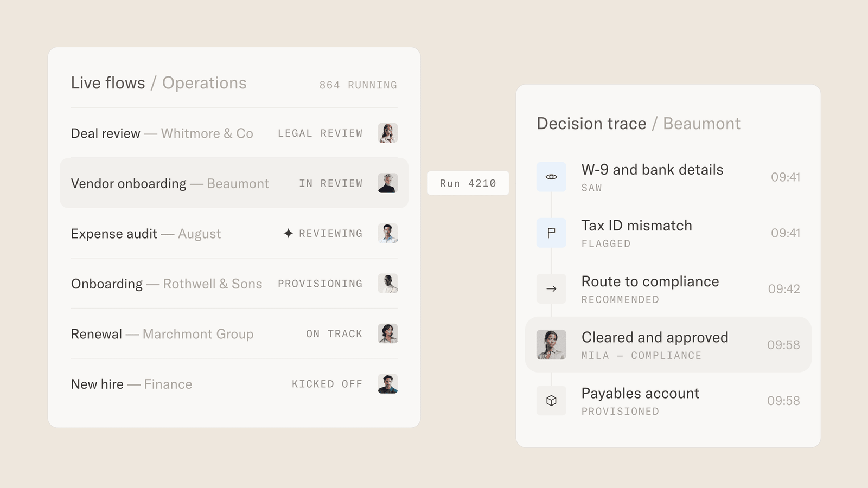Click the eye icon beside W-9 and bank details
The image size is (868, 488).
(x=551, y=177)
